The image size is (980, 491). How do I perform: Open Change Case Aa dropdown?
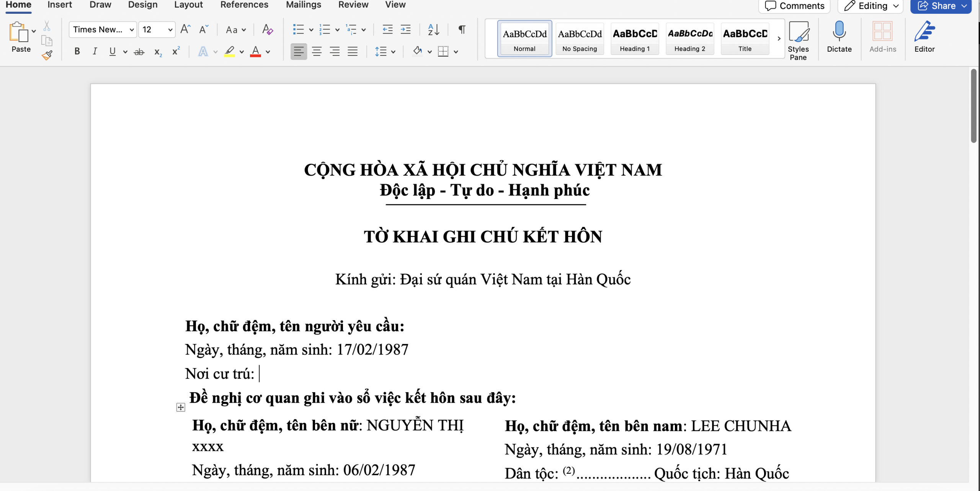pos(235,30)
